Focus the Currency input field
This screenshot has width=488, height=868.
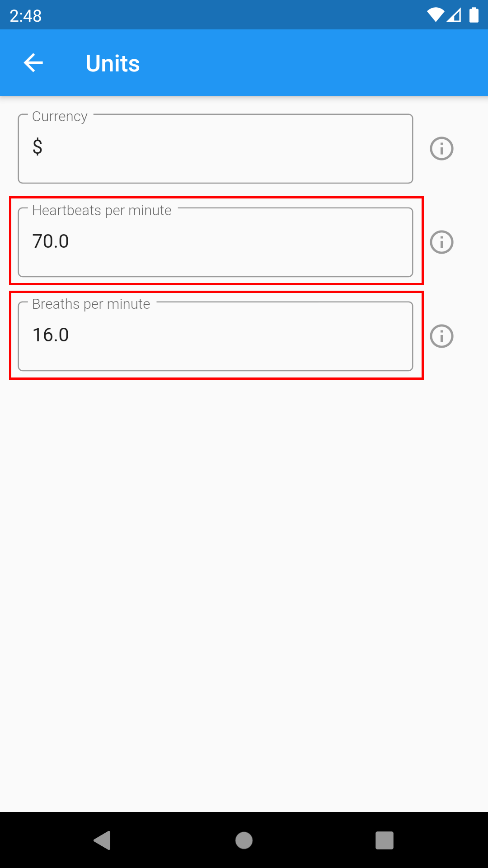(215, 149)
